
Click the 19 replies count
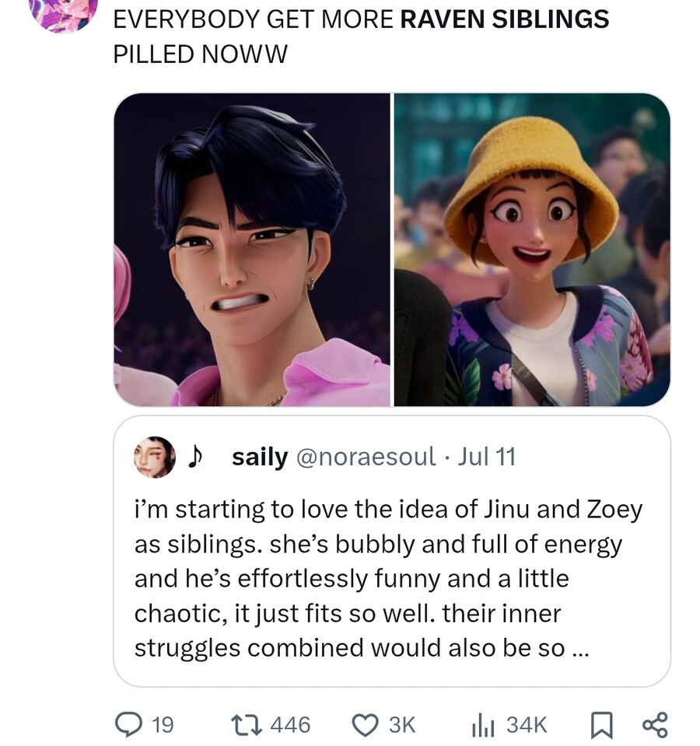pos(163,725)
